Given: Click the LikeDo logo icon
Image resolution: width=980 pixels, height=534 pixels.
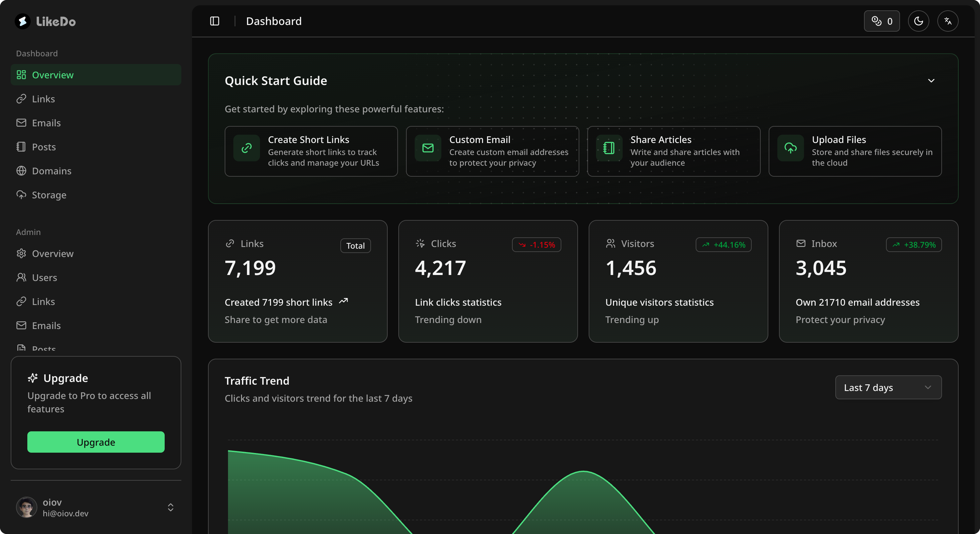Looking at the screenshot, I should (x=22, y=22).
